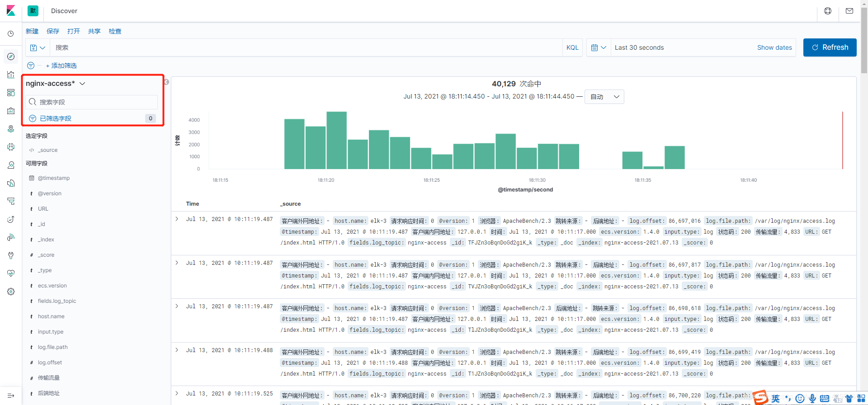Click 共享 menu item
868x405 pixels.
coord(94,31)
